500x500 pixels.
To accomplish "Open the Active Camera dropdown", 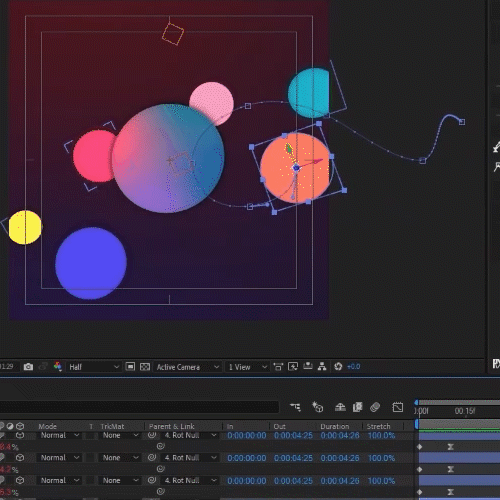I will pos(188,367).
